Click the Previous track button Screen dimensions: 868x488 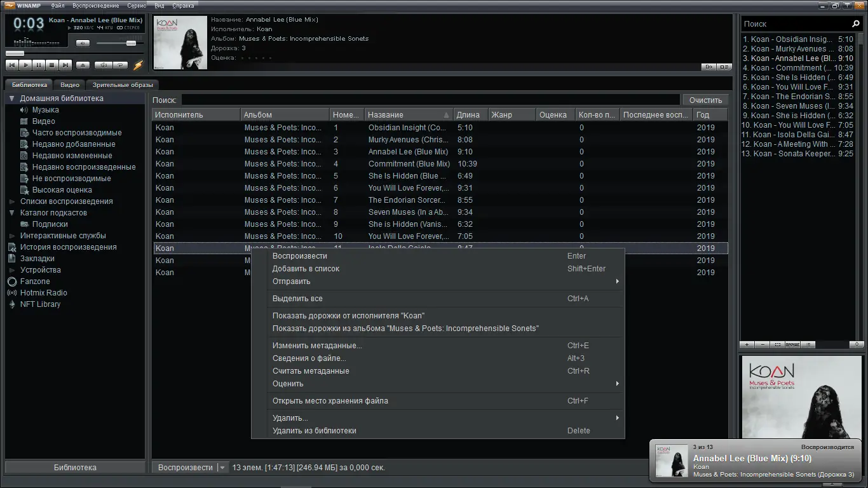(11, 65)
